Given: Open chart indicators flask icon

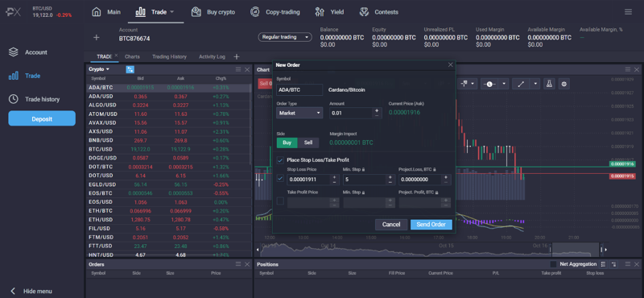Looking at the screenshot, I should tap(549, 84).
